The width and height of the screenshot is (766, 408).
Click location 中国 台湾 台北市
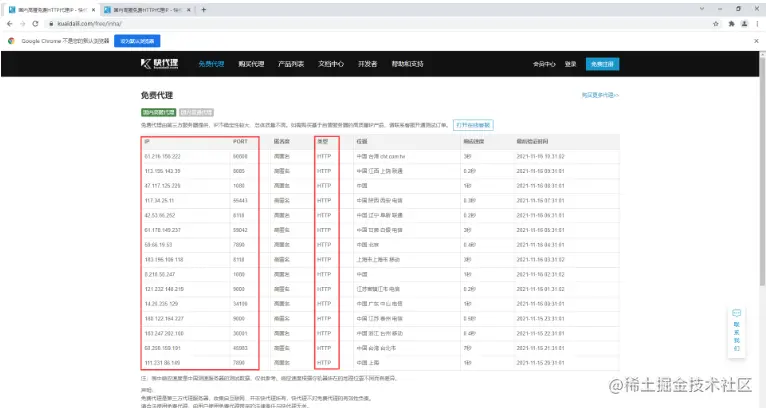376,348
